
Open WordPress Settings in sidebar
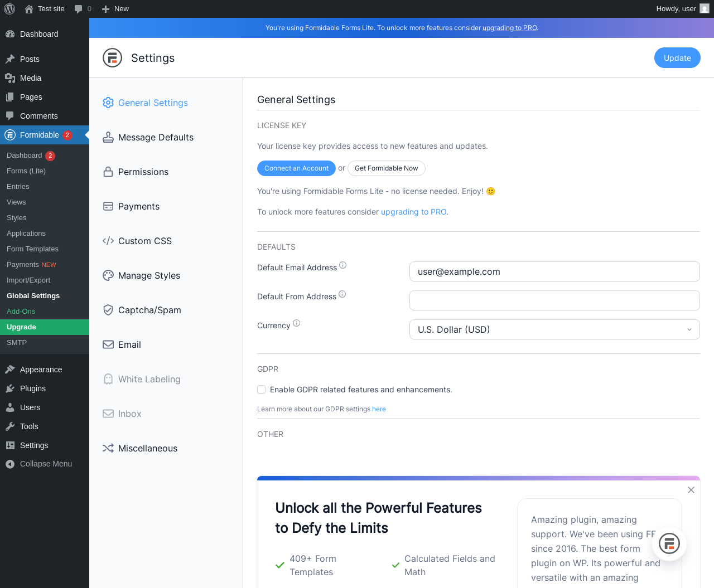pos(45,445)
